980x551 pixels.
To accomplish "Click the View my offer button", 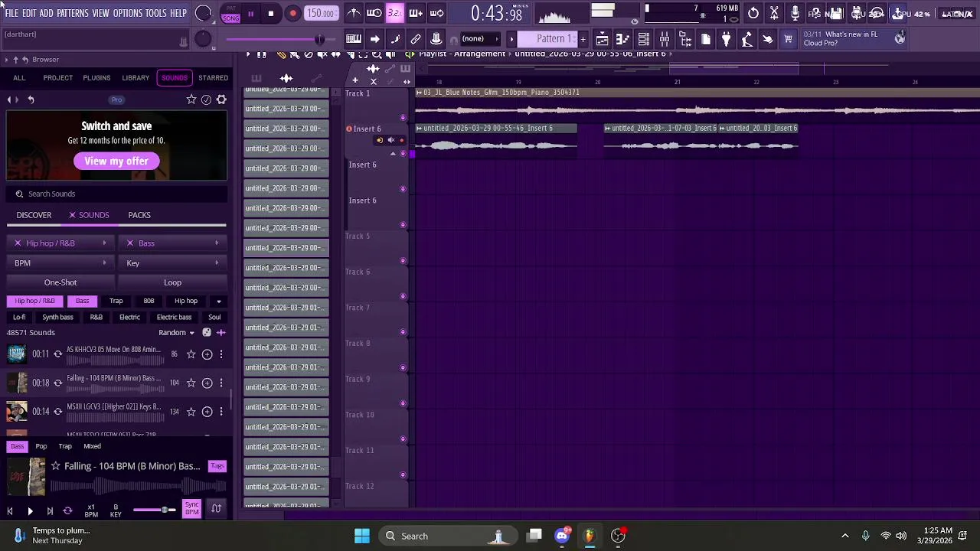I will click(x=116, y=161).
